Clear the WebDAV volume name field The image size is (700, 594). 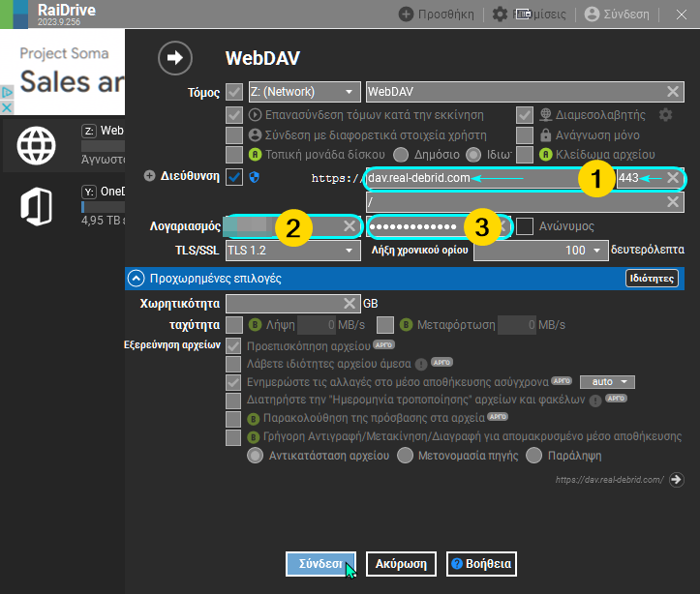673,92
